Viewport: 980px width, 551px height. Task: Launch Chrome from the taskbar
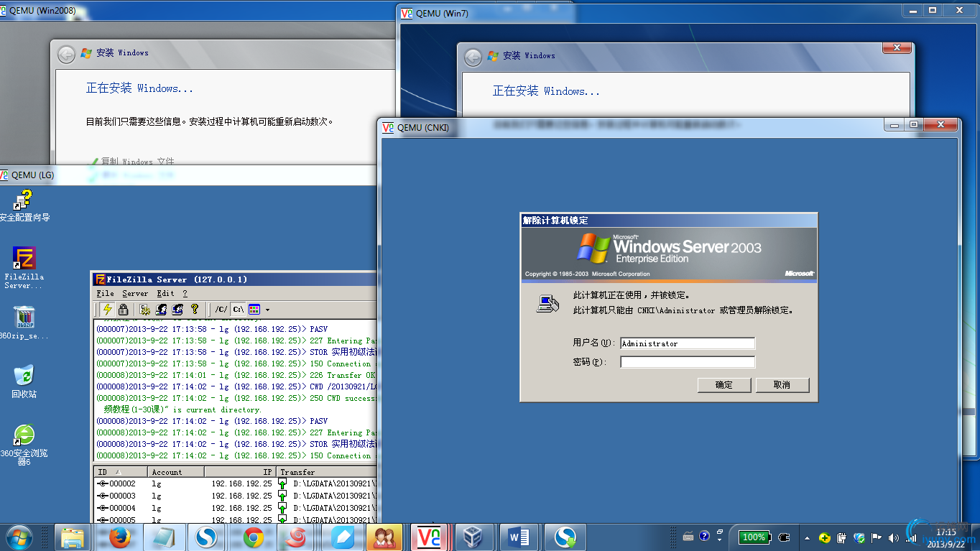coord(253,537)
